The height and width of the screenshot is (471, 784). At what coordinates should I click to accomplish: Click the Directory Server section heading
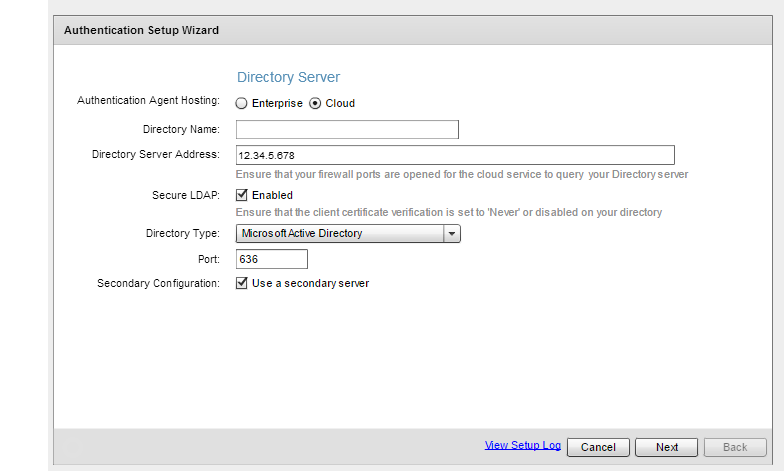pyautogui.click(x=288, y=77)
